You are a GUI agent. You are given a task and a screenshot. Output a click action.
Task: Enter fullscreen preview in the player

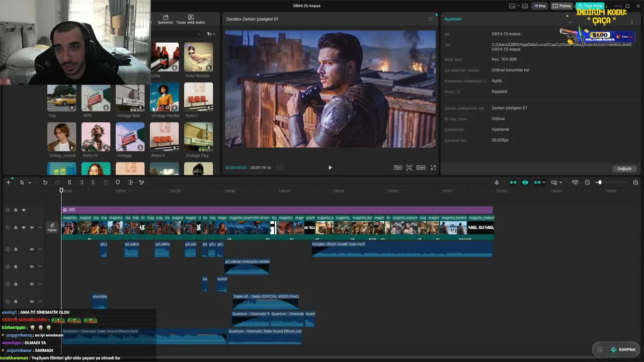coord(433,167)
